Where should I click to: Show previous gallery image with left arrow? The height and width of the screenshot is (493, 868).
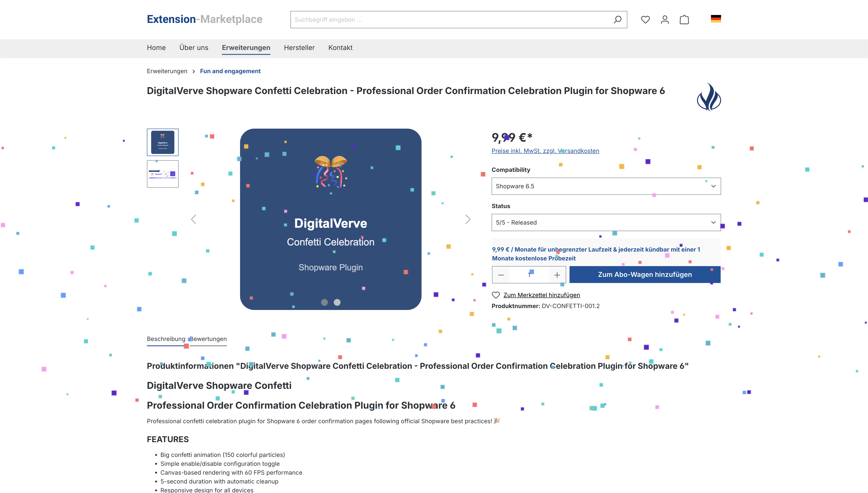pos(194,220)
